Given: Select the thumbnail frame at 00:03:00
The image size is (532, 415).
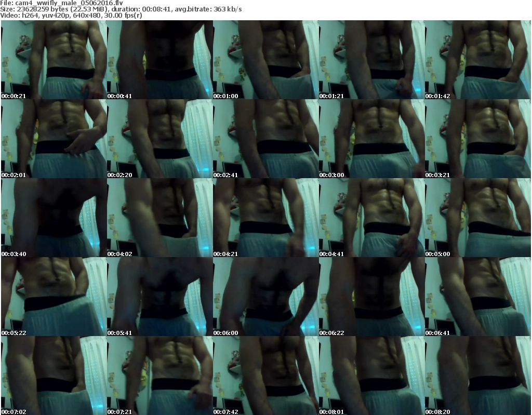Looking at the screenshot, I should tap(372, 139).
